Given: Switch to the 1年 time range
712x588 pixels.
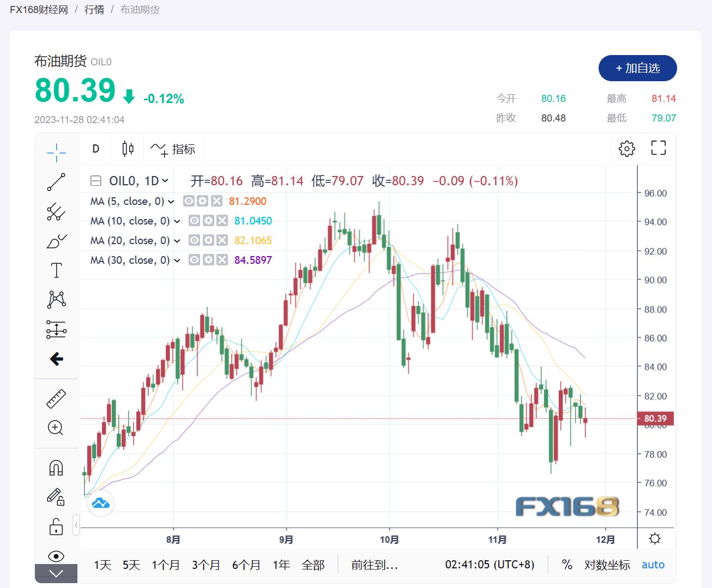Looking at the screenshot, I should (281, 565).
